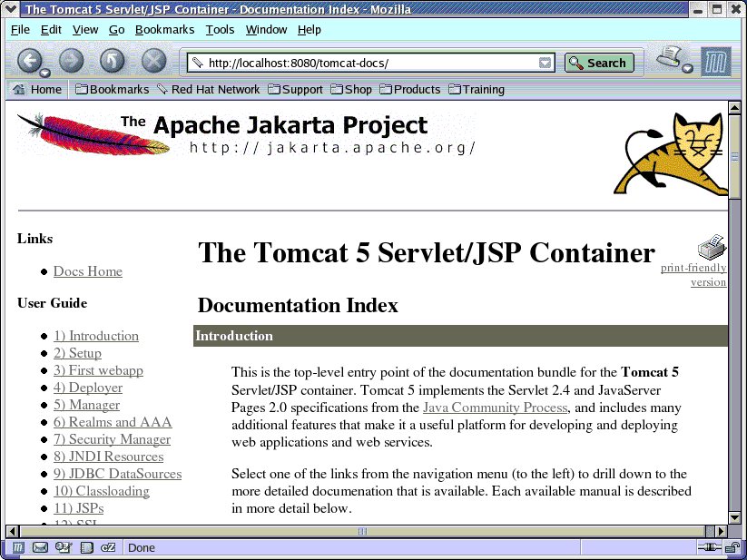Open the Bookmarks folder on personal toolbar
Screen dimensions: 747x560
[x=113, y=90]
